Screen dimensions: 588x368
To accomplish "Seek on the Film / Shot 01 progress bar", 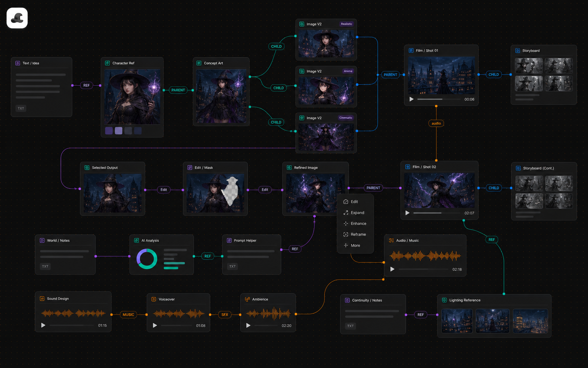I will tap(439, 99).
